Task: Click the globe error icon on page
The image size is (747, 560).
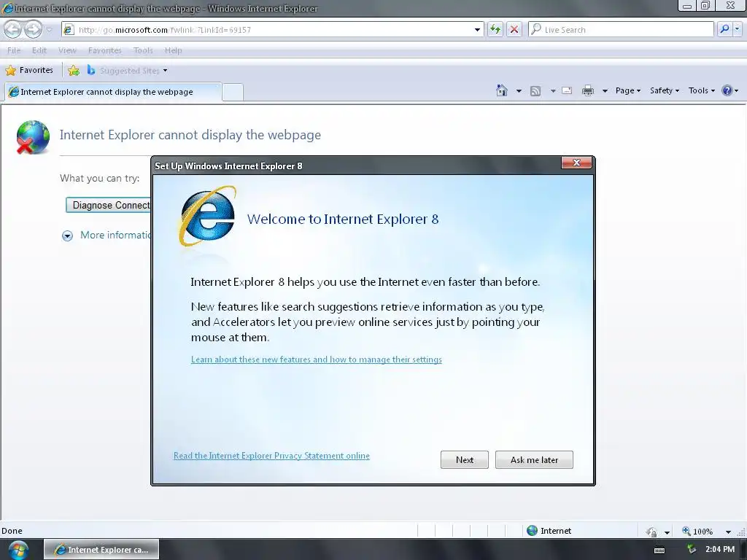Action: (32, 137)
